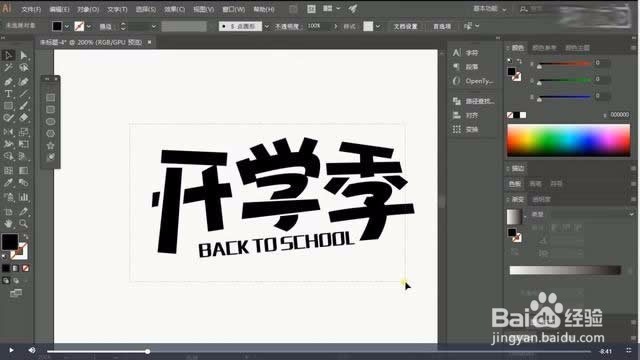Select the Magic Wand tool
This screenshot has width=640, height=360.
[8, 68]
